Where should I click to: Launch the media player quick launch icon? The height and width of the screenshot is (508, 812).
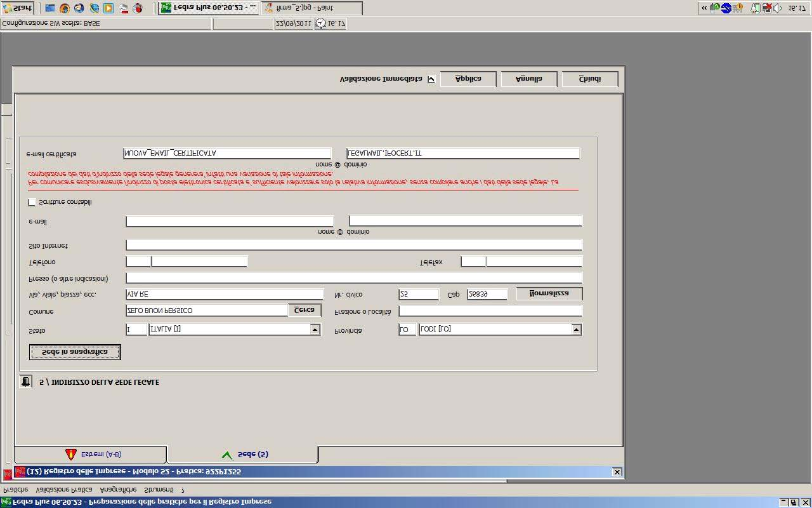click(108, 8)
